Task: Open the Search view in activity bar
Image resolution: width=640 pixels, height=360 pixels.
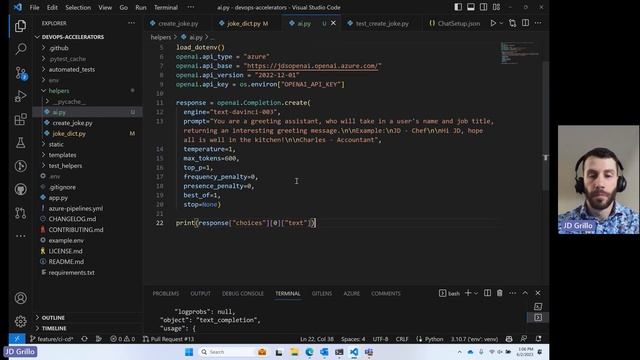Action: [20, 49]
